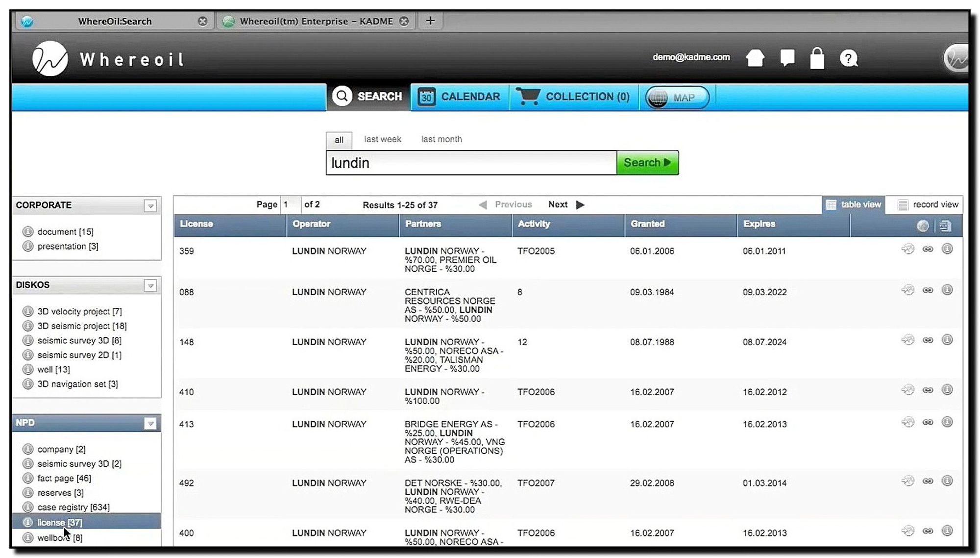Screen dimensions: 980x558
Task: Click the padlock icon in header
Action: tap(817, 58)
